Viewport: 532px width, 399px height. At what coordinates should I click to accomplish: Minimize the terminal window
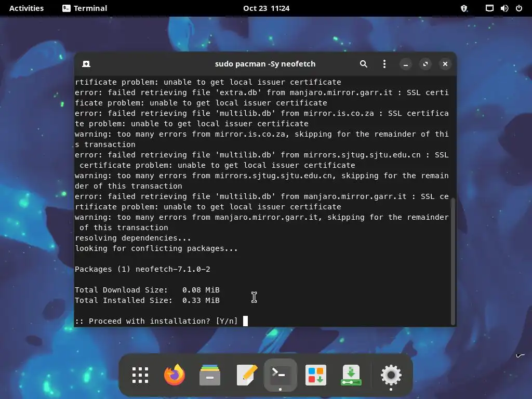405,64
